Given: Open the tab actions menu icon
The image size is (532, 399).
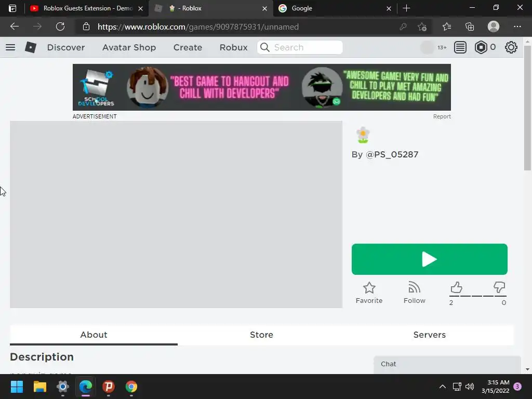Looking at the screenshot, I should [12, 8].
